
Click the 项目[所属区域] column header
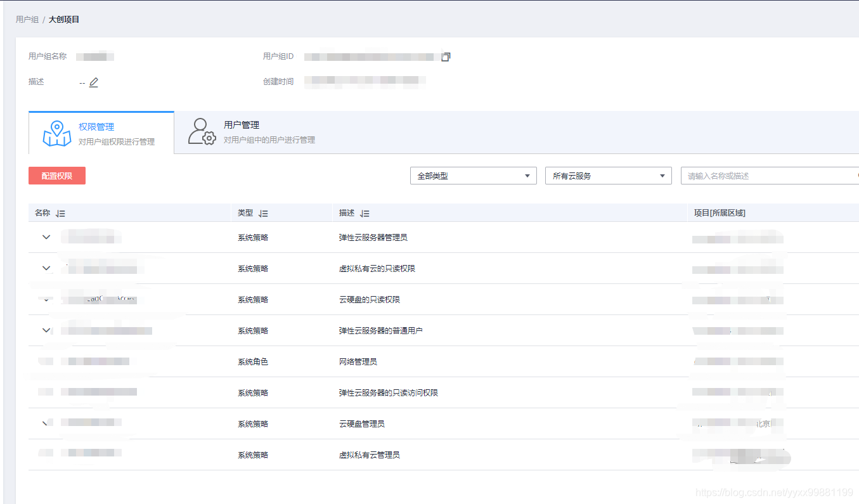(x=720, y=214)
